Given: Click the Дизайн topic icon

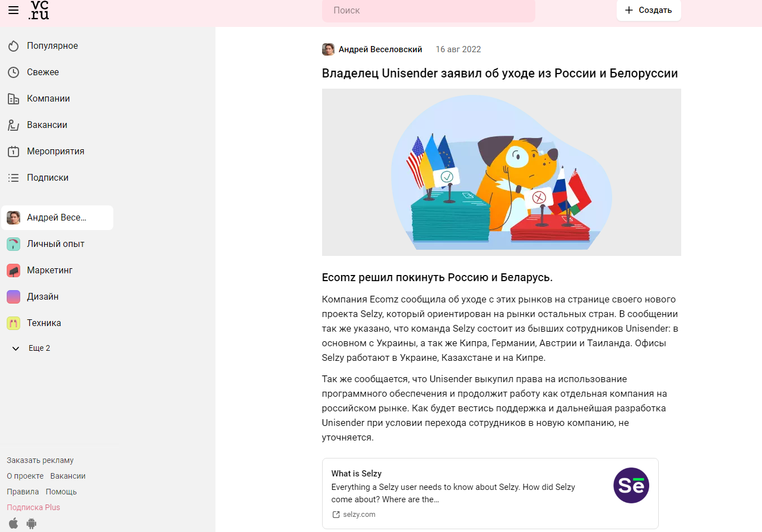Looking at the screenshot, I should point(13,297).
